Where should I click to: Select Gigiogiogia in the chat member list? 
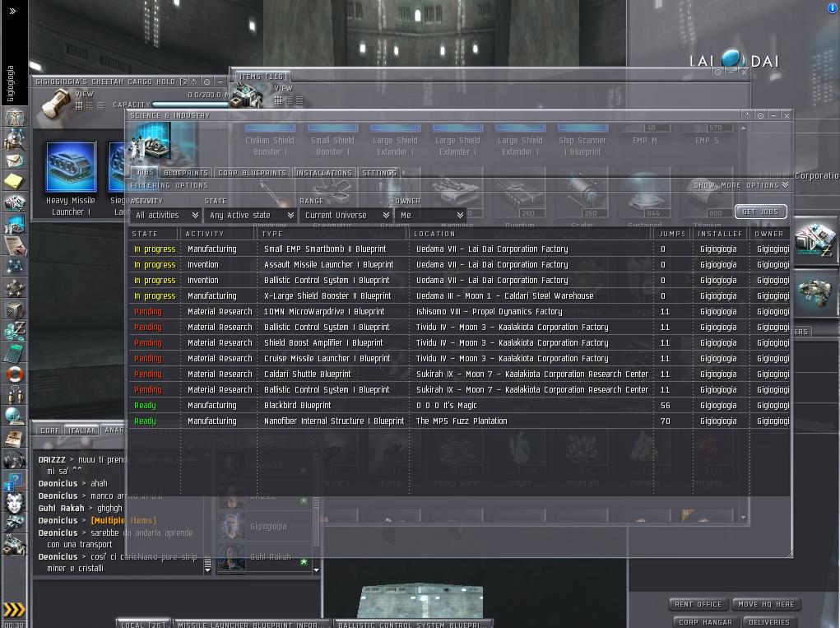[264, 526]
